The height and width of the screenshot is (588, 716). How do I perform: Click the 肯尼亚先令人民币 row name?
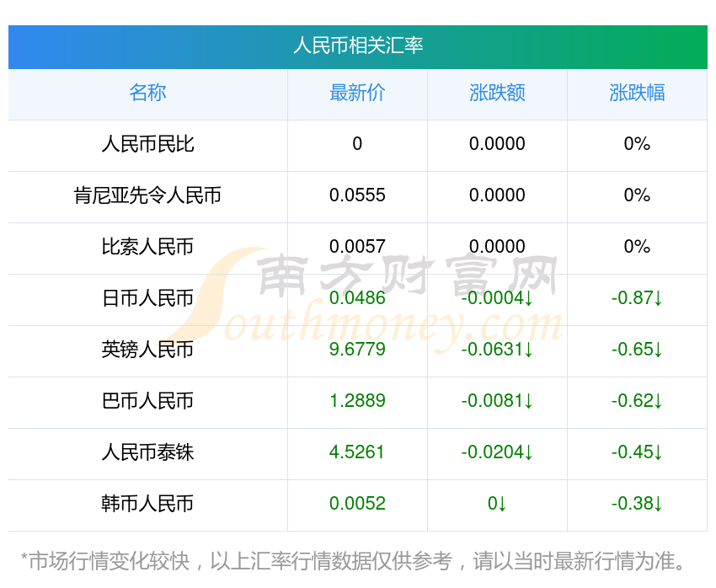click(147, 195)
